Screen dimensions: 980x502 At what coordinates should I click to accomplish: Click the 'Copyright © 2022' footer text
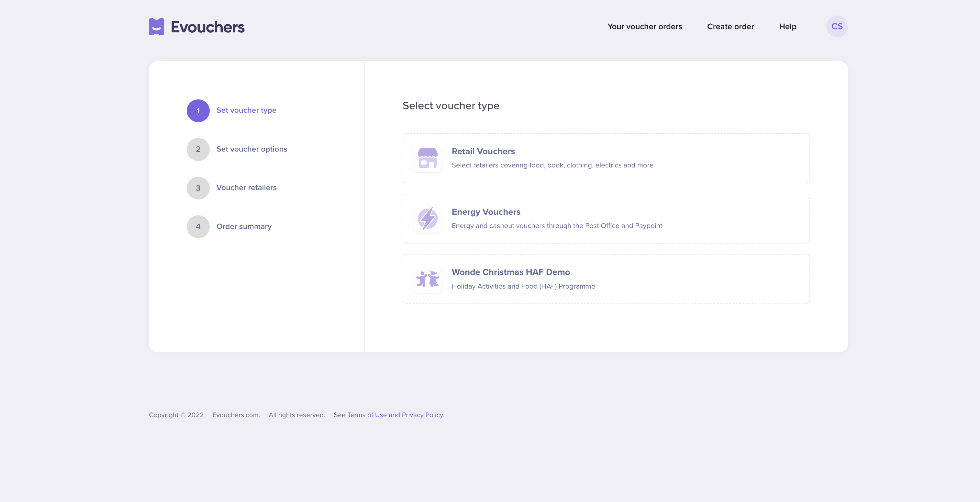[x=176, y=415]
